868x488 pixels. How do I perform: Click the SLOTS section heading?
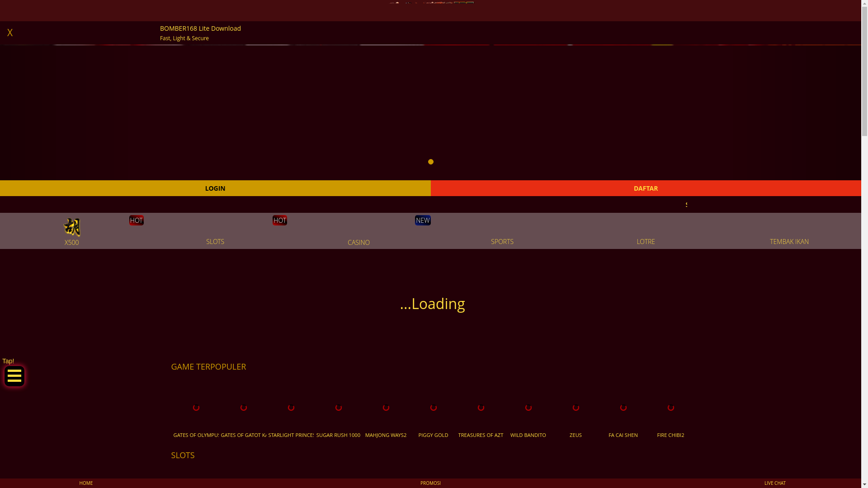pos(183,455)
